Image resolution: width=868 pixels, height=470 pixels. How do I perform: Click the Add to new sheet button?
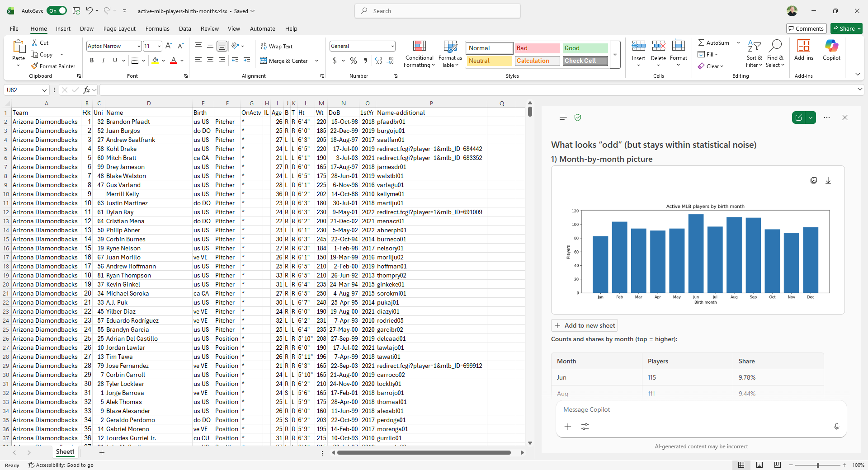585,325
